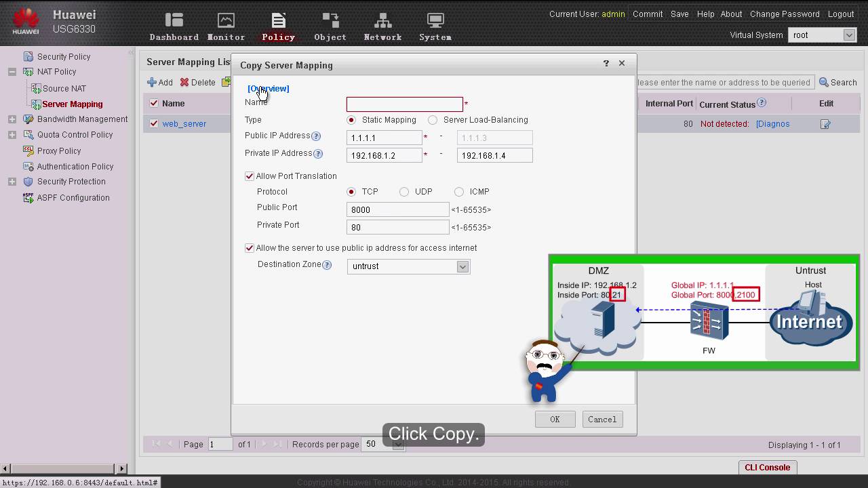The height and width of the screenshot is (488, 868).
Task: Click the Name input field
Action: pyautogui.click(x=405, y=104)
